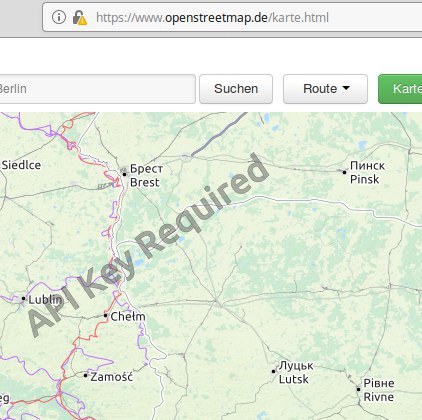The height and width of the screenshot is (420, 422).
Task: Click the Lutsk city marker dot
Action: point(273,371)
